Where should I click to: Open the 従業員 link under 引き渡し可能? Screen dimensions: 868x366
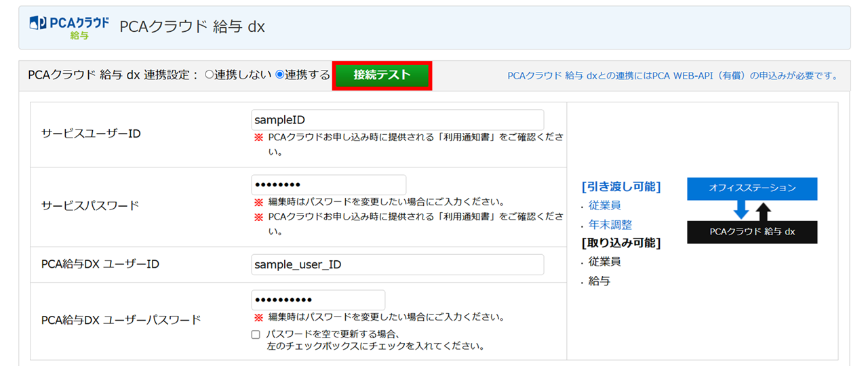click(605, 205)
